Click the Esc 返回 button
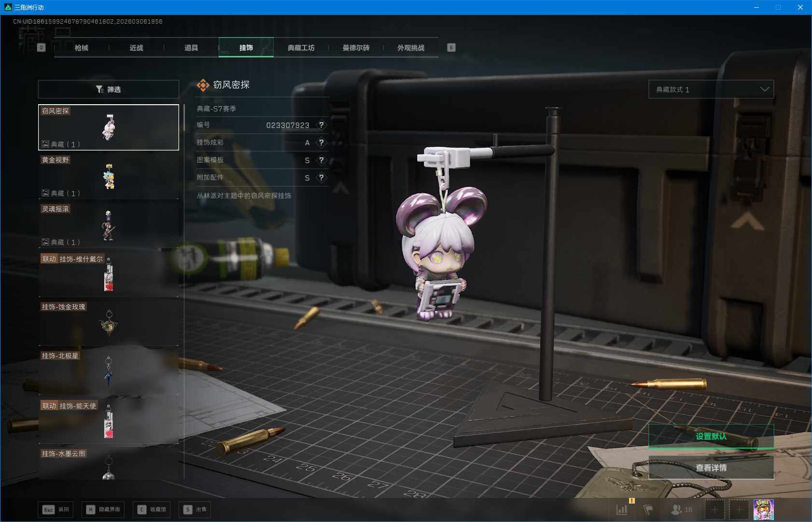The width and height of the screenshot is (812, 522). pyautogui.click(x=56, y=509)
